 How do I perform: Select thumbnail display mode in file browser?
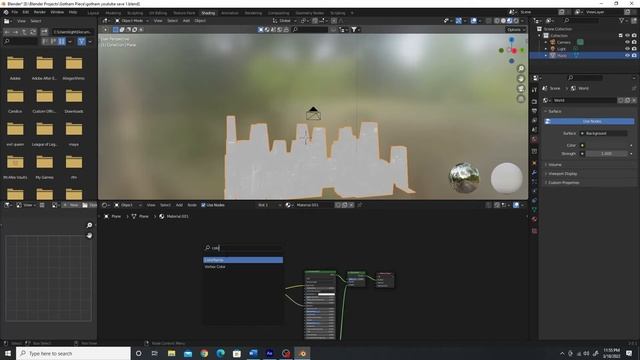click(x=62, y=41)
